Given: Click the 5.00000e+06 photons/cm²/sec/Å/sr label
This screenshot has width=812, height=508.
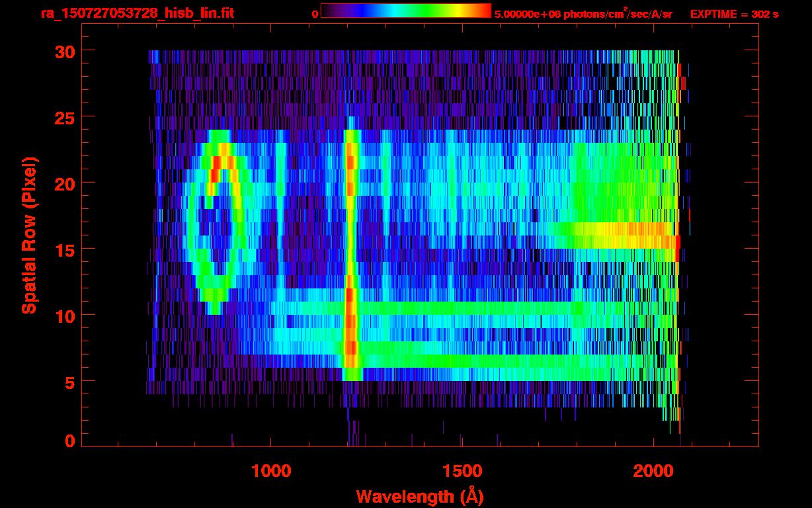Looking at the screenshot, I should pyautogui.click(x=583, y=14).
